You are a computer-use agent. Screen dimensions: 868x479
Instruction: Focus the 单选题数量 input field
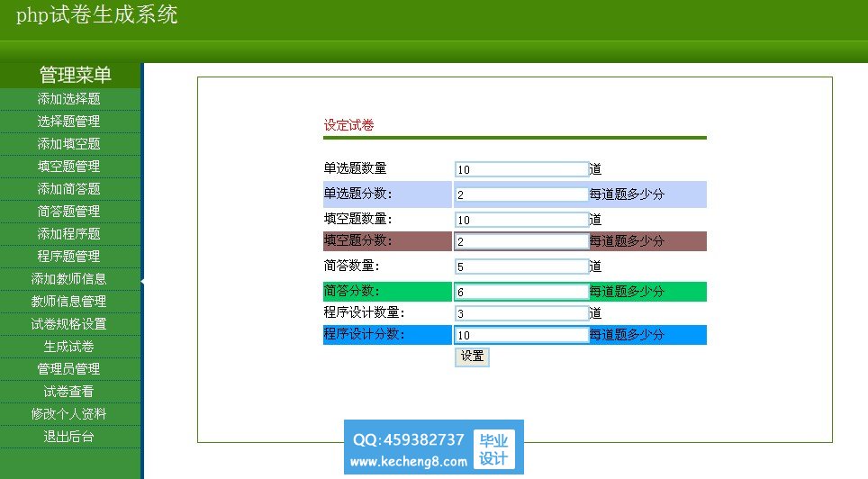521,169
